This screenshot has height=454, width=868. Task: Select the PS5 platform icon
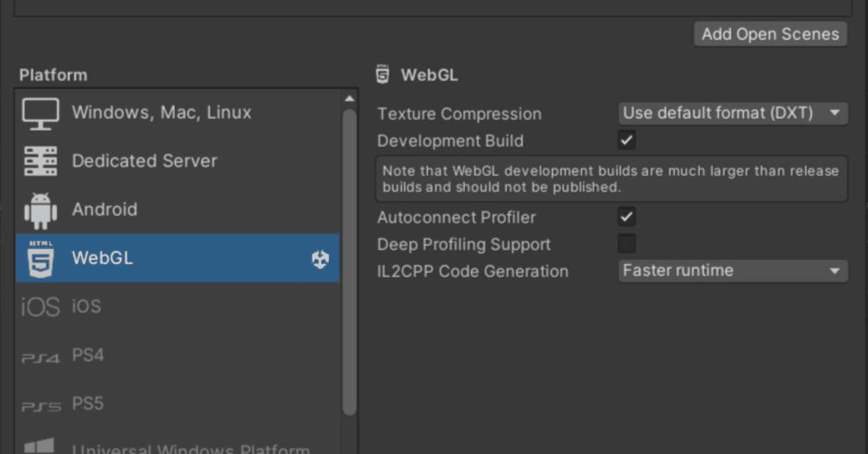pyautogui.click(x=40, y=403)
